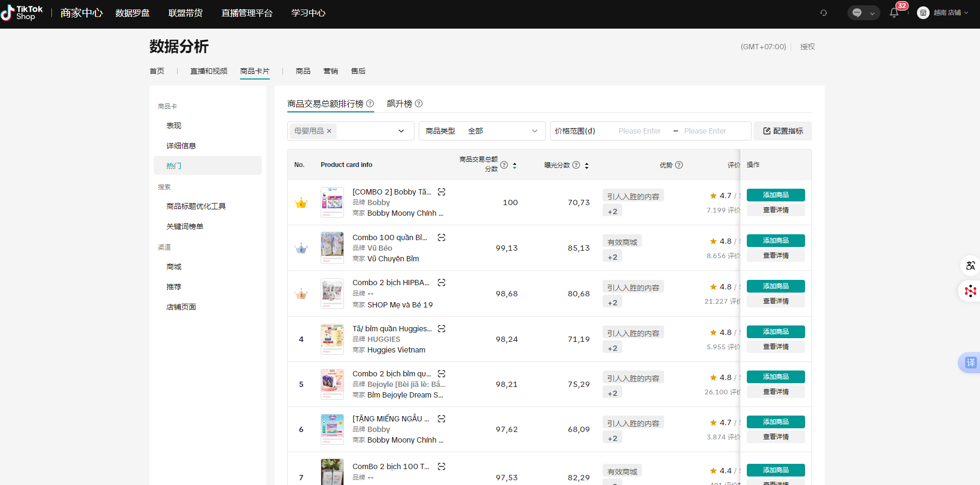Open 商家中心 in top navigation
This screenshot has width=980, height=485.
(x=81, y=13)
